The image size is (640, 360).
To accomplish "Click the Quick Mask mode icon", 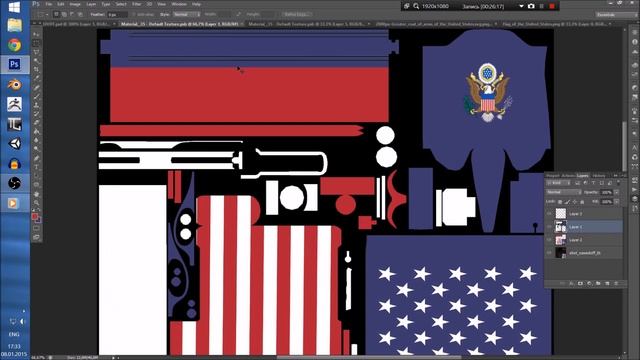I will click(36, 228).
